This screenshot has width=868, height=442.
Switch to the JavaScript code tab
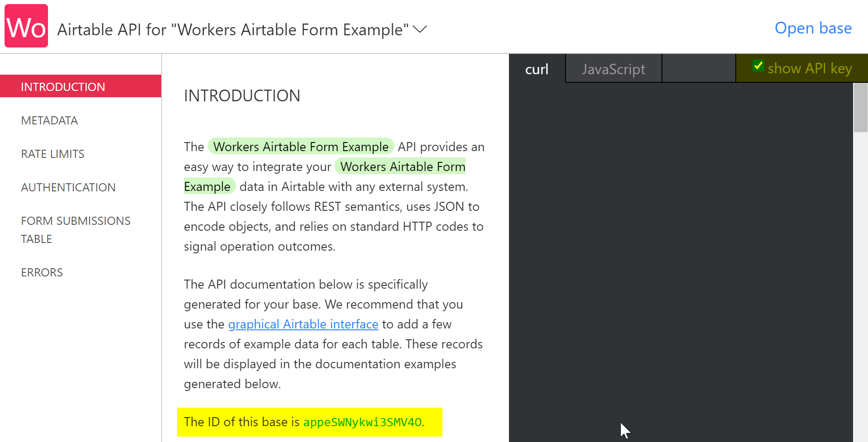point(614,69)
